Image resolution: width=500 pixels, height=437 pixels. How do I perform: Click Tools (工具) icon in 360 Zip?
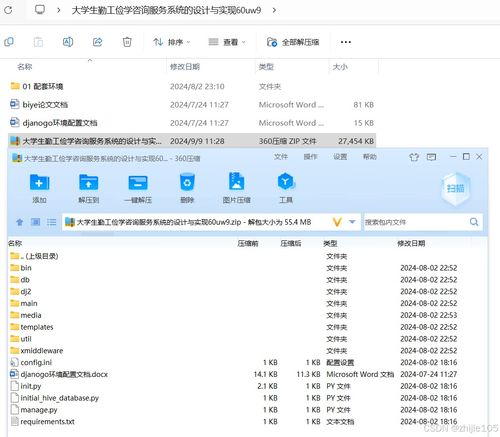click(x=286, y=188)
